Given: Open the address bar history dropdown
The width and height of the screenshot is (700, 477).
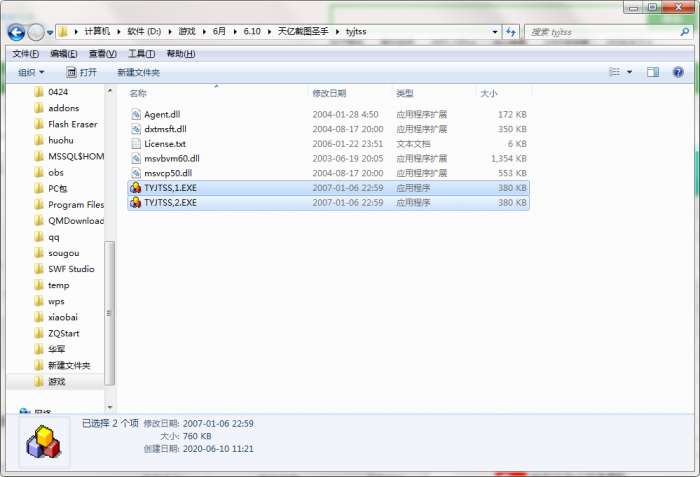Looking at the screenshot, I should (495, 32).
